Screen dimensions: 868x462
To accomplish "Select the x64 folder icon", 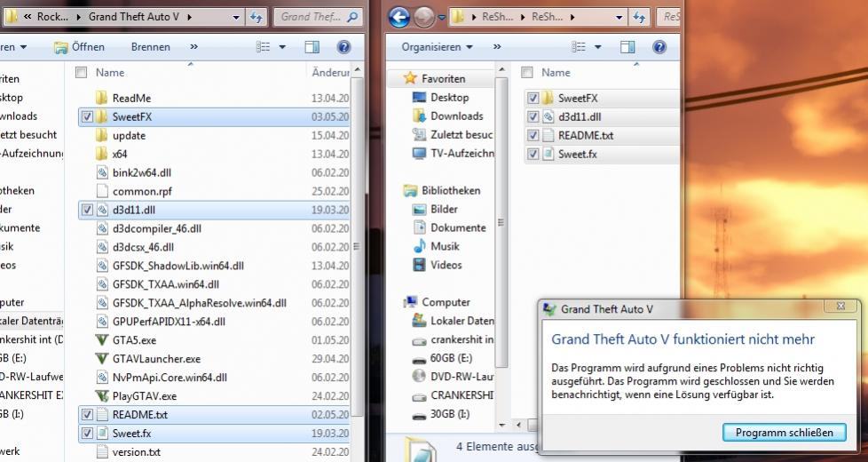I will coord(101,154).
